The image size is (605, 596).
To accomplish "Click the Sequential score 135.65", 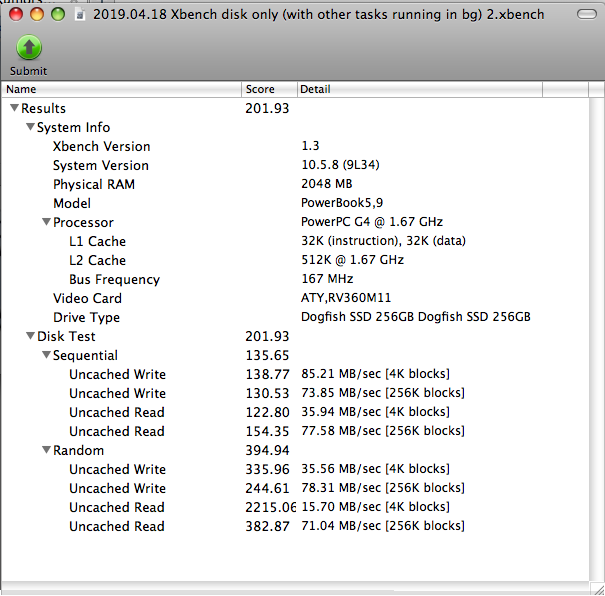I will tap(267, 355).
